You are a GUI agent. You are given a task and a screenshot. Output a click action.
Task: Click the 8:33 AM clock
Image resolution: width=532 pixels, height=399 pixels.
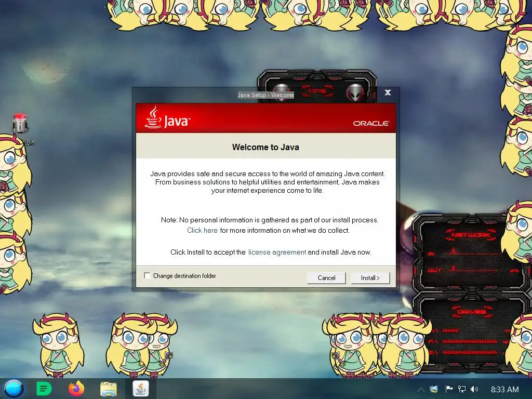pyautogui.click(x=504, y=390)
